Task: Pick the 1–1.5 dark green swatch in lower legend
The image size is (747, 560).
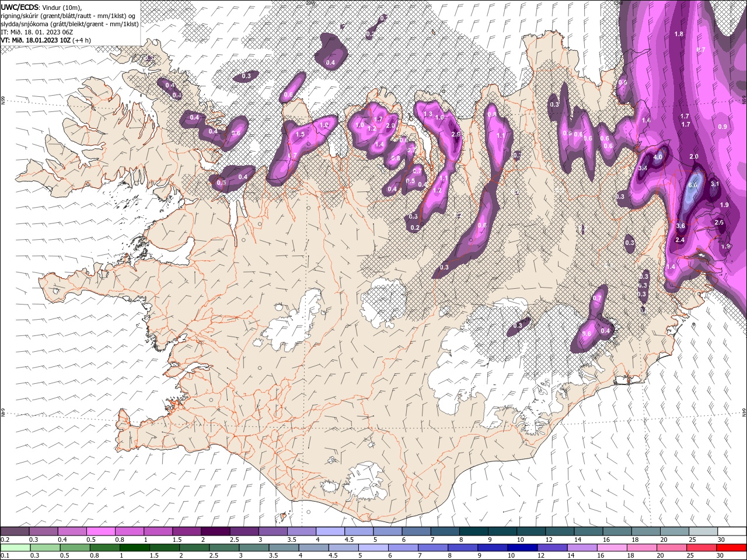Action: point(134,548)
